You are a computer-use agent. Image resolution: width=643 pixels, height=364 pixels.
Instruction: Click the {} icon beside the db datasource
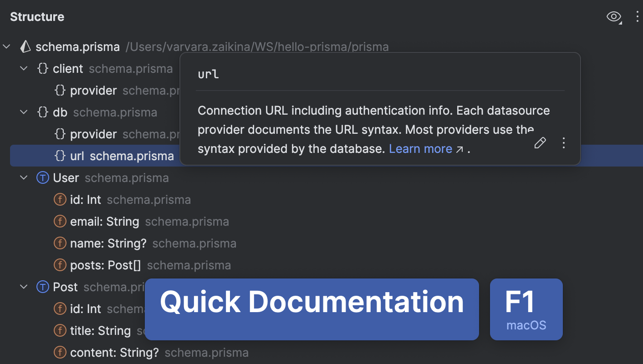coord(43,112)
